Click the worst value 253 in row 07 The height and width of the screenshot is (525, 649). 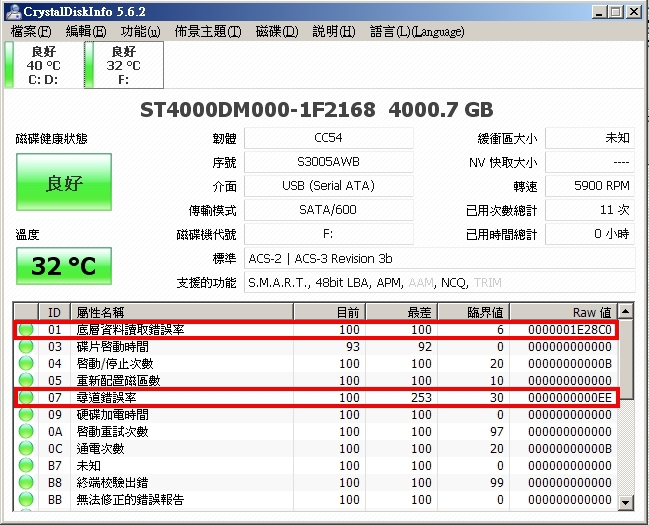[x=421, y=397]
